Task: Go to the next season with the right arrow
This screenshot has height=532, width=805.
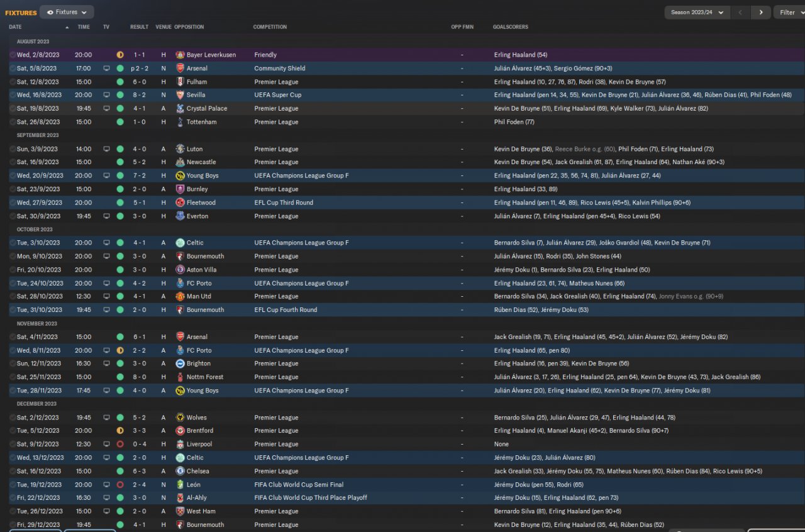Action: pos(761,13)
